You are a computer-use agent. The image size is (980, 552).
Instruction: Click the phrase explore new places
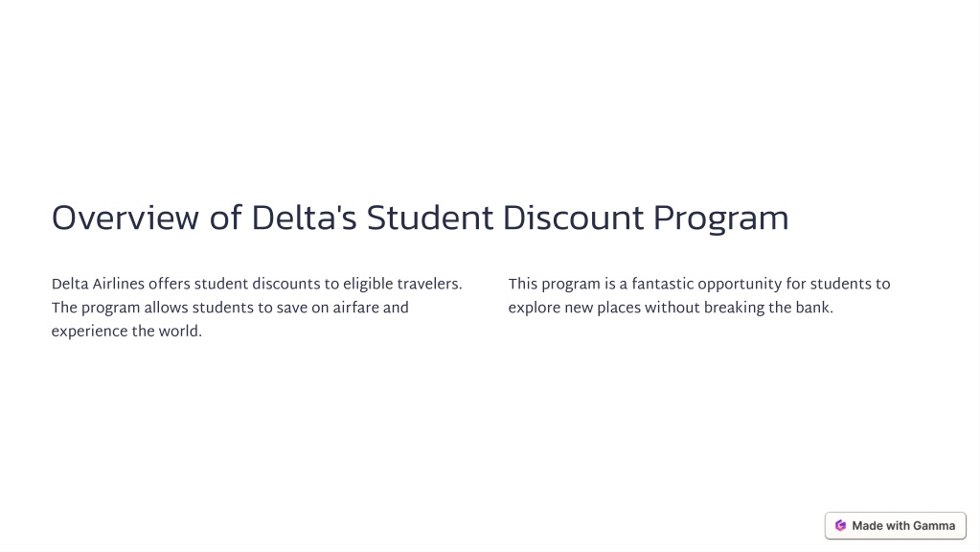575,309
